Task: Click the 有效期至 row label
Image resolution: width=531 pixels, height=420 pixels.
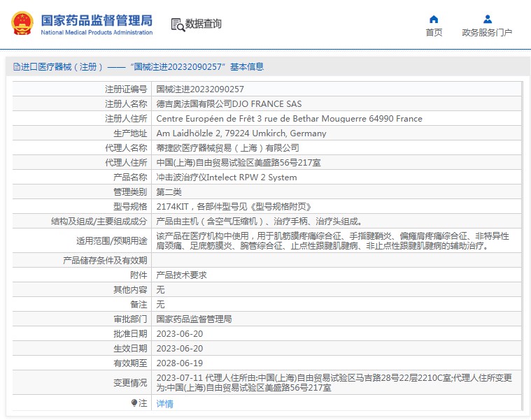Action: (130, 363)
